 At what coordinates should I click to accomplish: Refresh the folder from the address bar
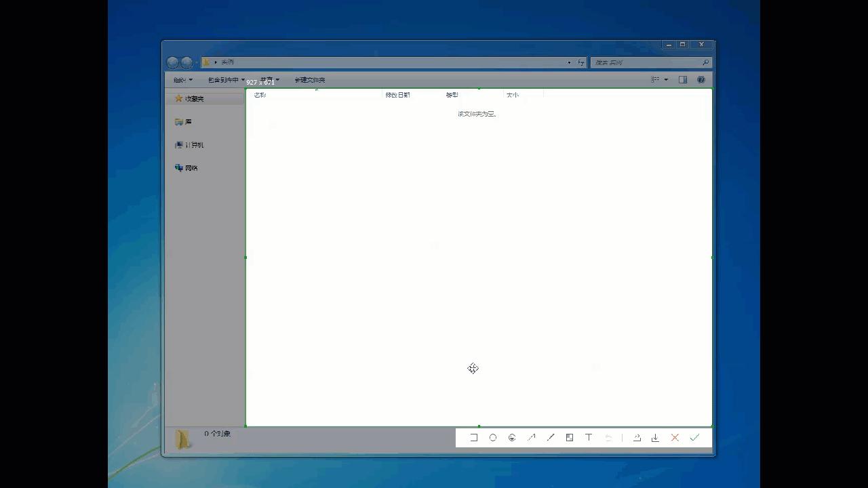(x=581, y=62)
